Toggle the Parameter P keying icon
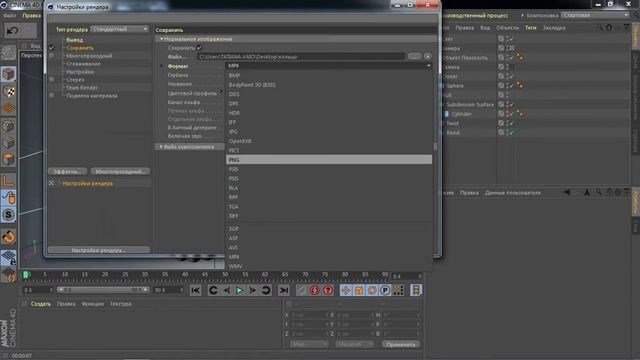This screenshot has height=360, width=640. (385, 290)
